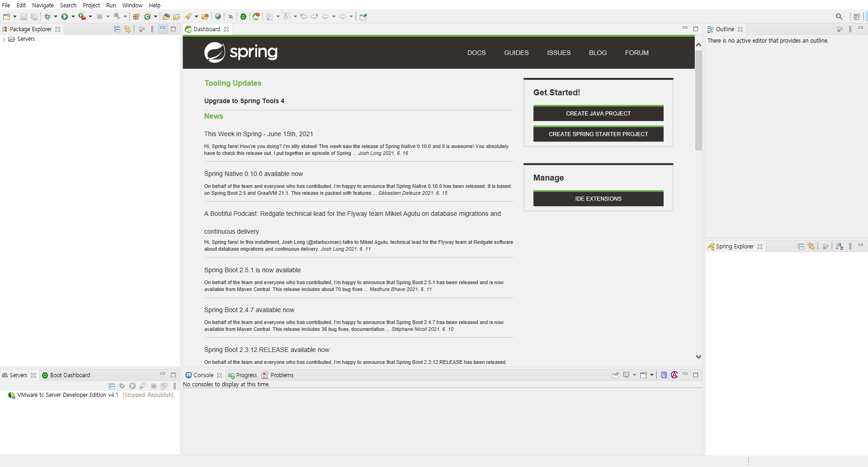
Task: Toggle Link with Editor in Spring Explorer
Action: point(811,246)
